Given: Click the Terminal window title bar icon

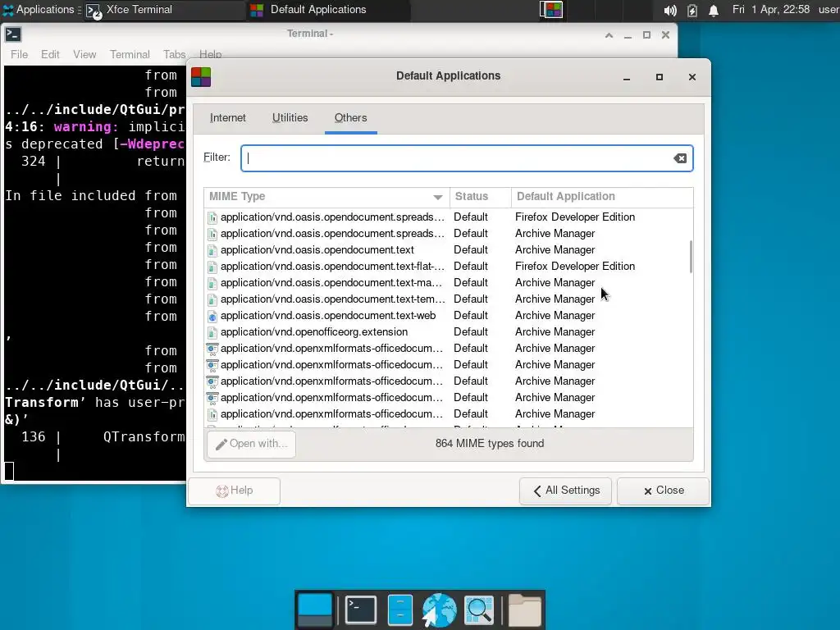Looking at the screenshot, I should (x=13, y=34).
